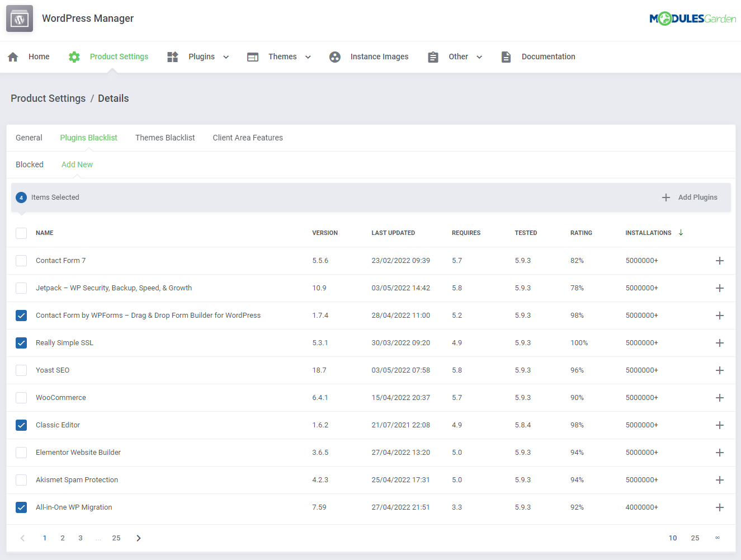Click plus icon in WPForms row
741x560 pixels.
pyautogui.click(x=720, y=316)
